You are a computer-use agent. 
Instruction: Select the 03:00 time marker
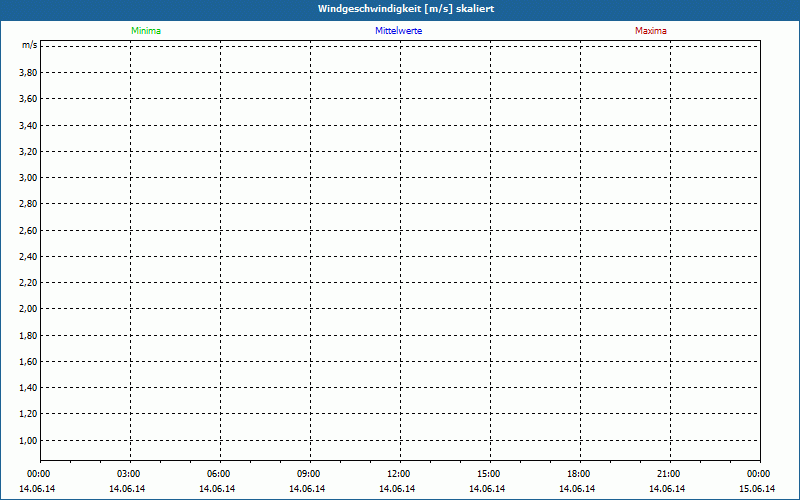pos(129,474)
